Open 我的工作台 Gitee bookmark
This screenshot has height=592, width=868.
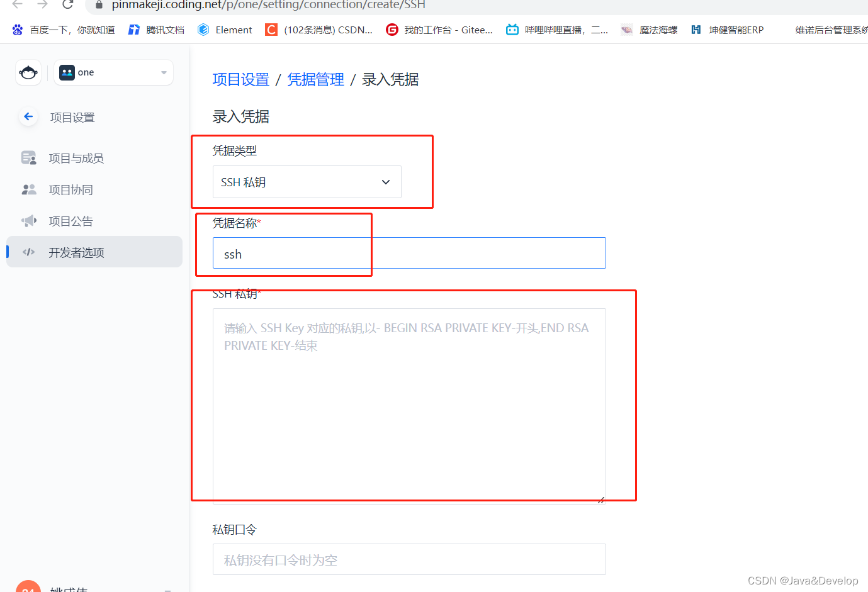439,30
